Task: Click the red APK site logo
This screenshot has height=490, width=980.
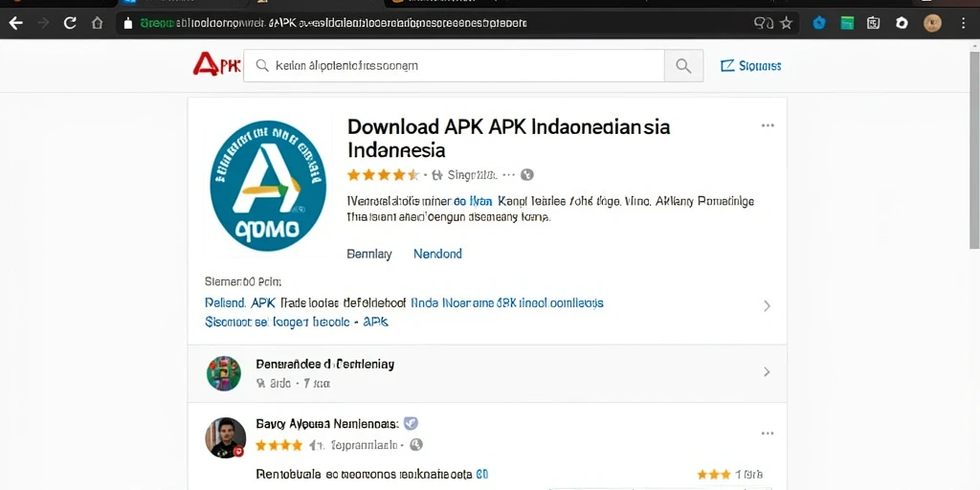Action: (x=216, y=65)
